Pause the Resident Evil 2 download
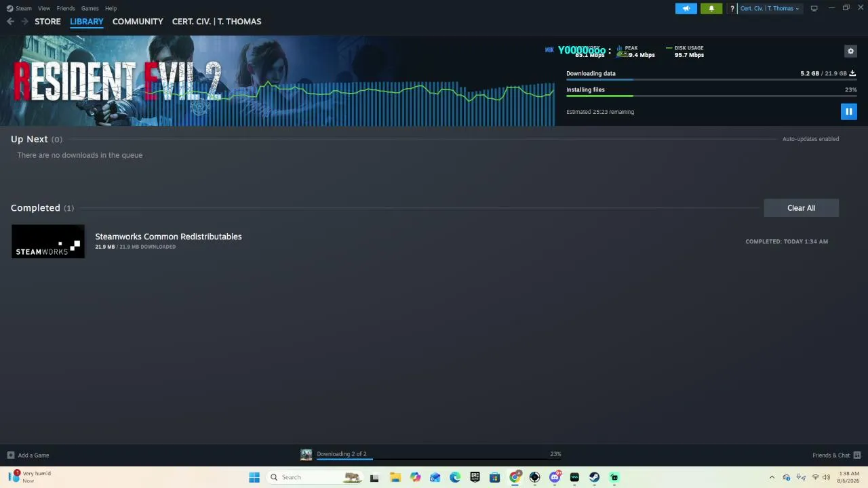Image resolution: width=868 pixels, height=488 pixels. [848, 112]
